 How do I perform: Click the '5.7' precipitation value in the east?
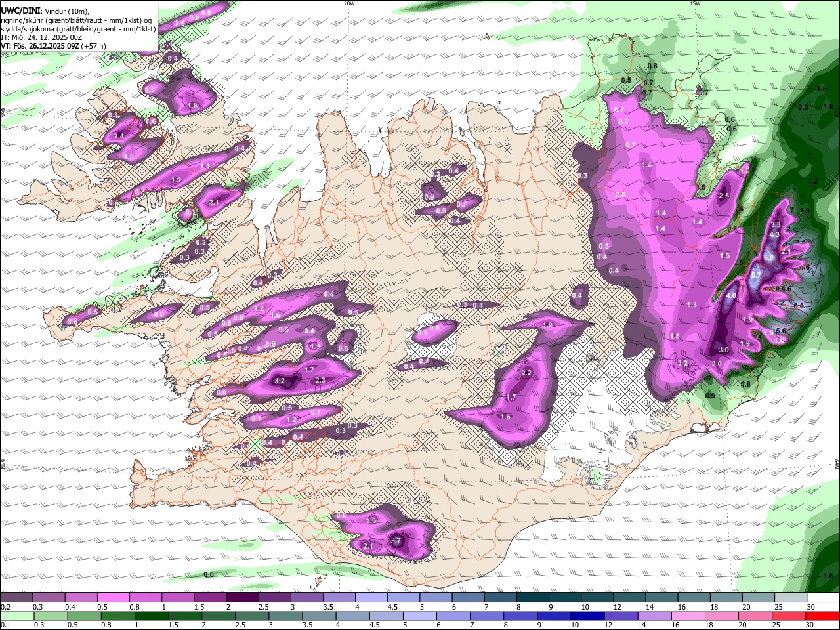755,275
